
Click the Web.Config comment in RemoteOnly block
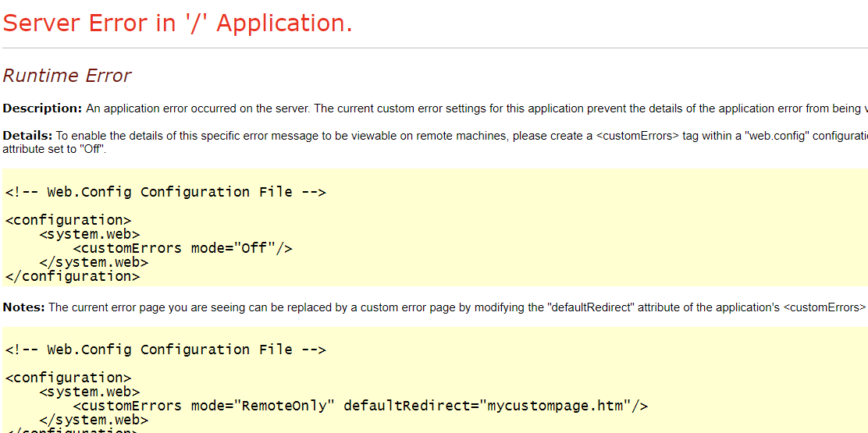click(165, 350)
